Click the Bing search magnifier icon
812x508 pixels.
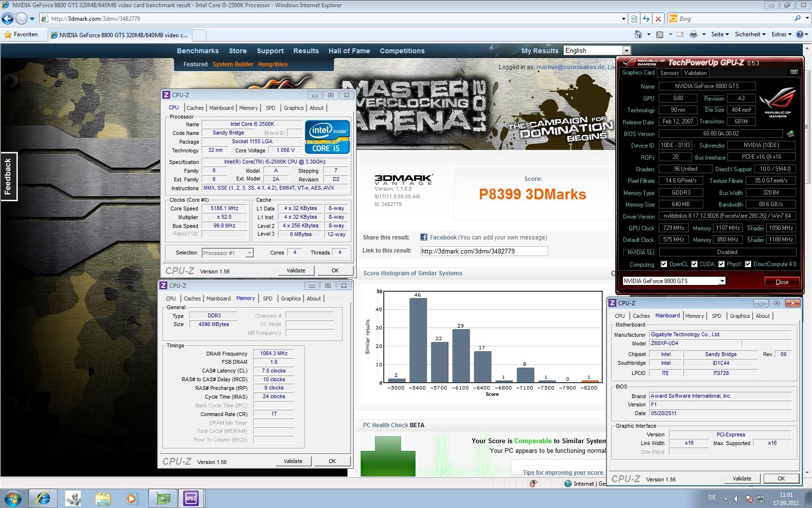pos(797,18)
